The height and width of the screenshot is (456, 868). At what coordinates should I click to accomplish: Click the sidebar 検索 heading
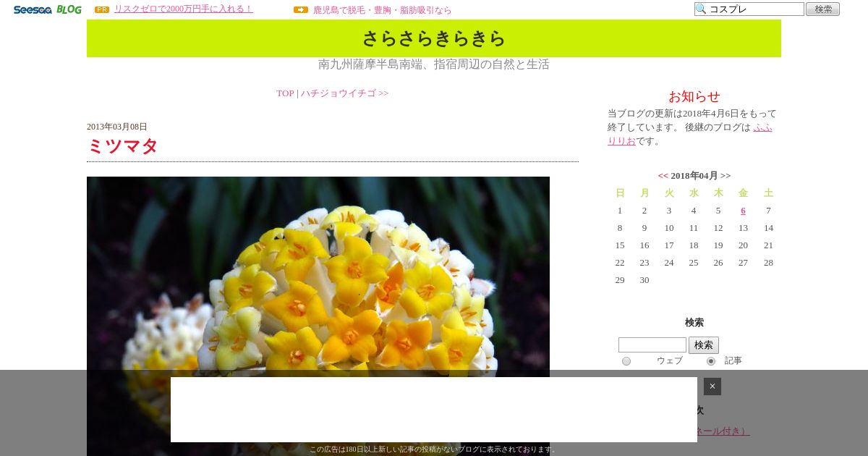coord(694,323)
